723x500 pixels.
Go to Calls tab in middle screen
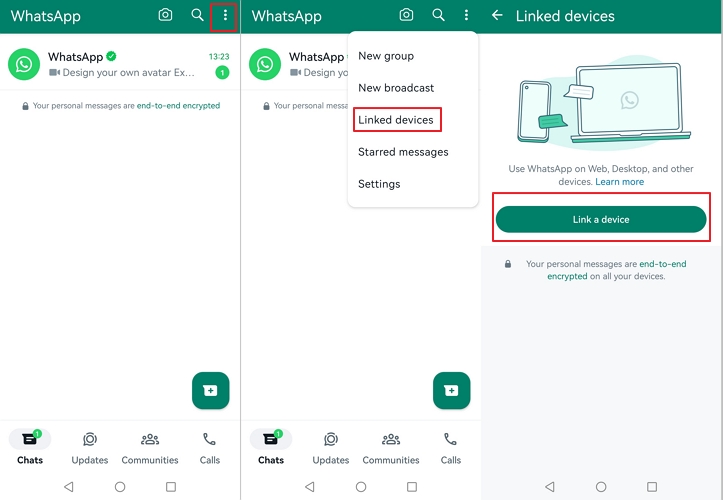(x=450, y=447)
